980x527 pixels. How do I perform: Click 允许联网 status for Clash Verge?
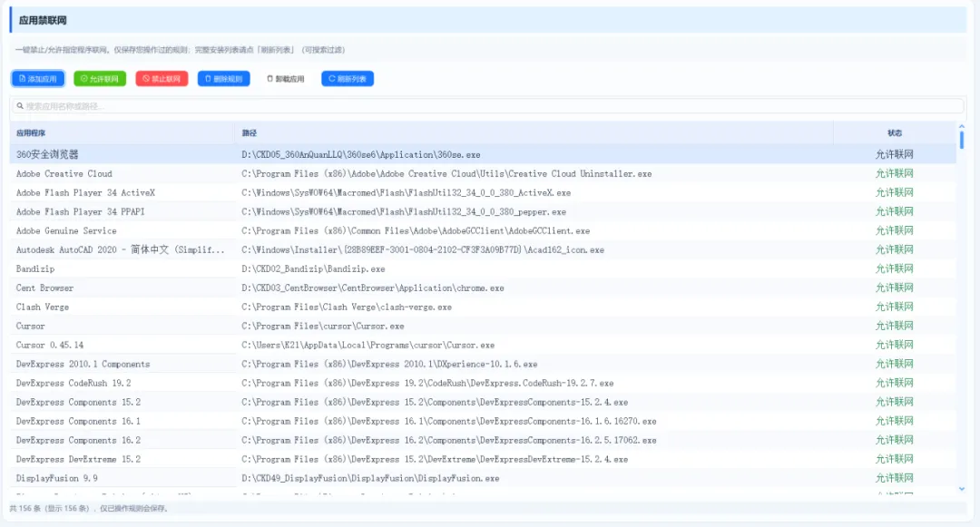895,307
